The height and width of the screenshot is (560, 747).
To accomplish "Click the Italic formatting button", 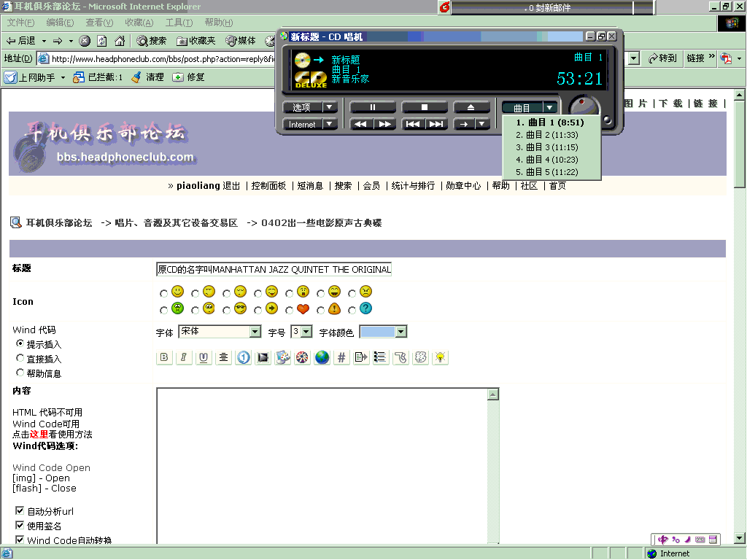I will click(x=184, y=357).
